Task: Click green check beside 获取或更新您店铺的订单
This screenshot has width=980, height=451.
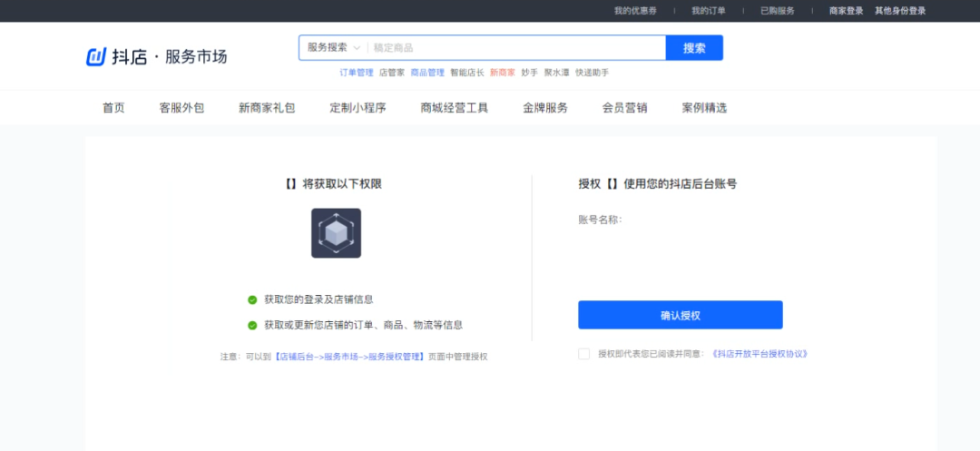Action: click(x=252, y=326)
